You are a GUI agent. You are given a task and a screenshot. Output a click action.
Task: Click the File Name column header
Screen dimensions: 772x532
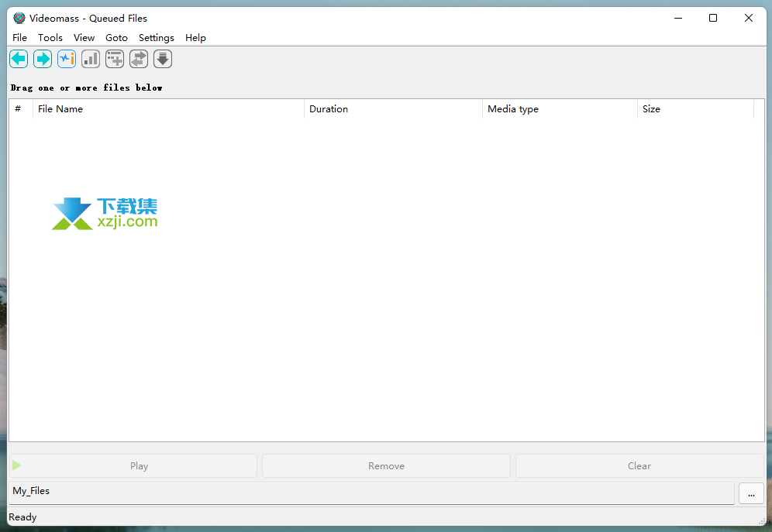pyautogui.click(x=168, y=109)
